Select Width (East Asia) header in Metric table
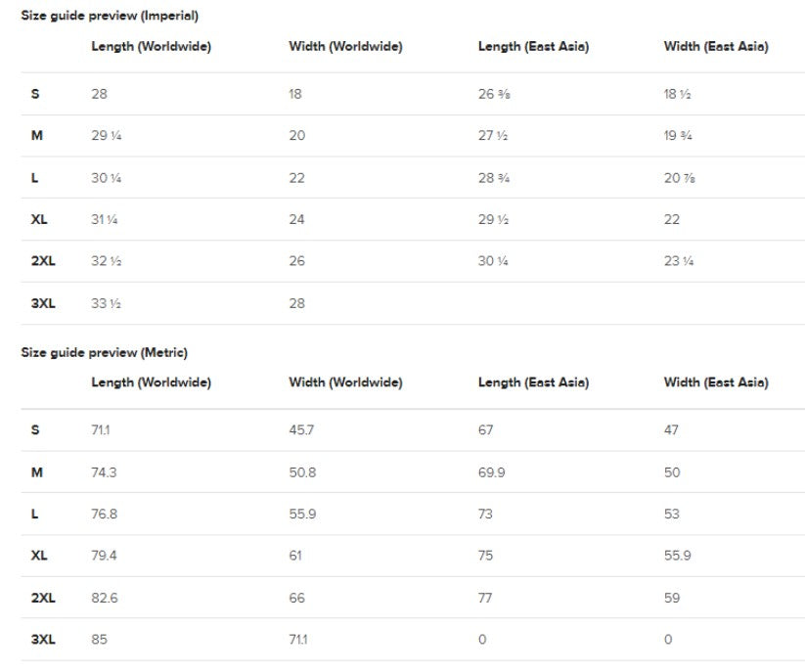805x672 pixels. 715,382
